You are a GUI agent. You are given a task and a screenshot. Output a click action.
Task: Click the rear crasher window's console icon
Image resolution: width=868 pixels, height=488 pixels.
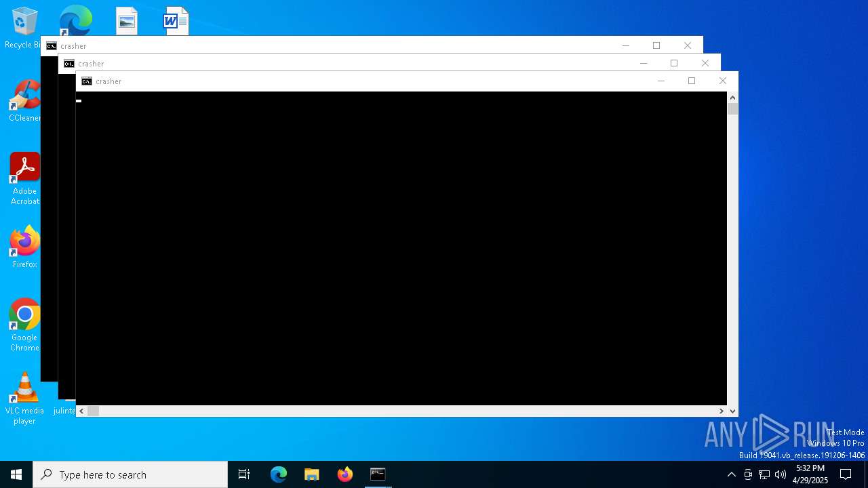tap(52, 46)
